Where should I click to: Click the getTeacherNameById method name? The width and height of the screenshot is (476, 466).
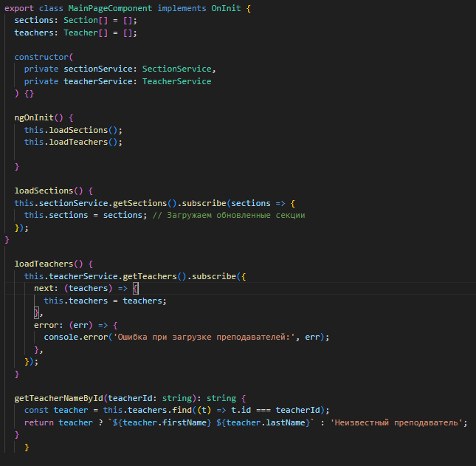point(58,398)
